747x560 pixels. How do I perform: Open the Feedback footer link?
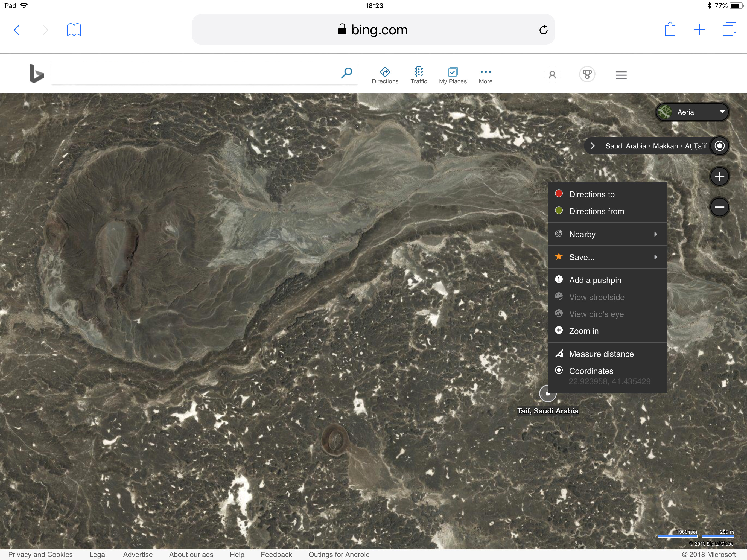coord(276,554)
